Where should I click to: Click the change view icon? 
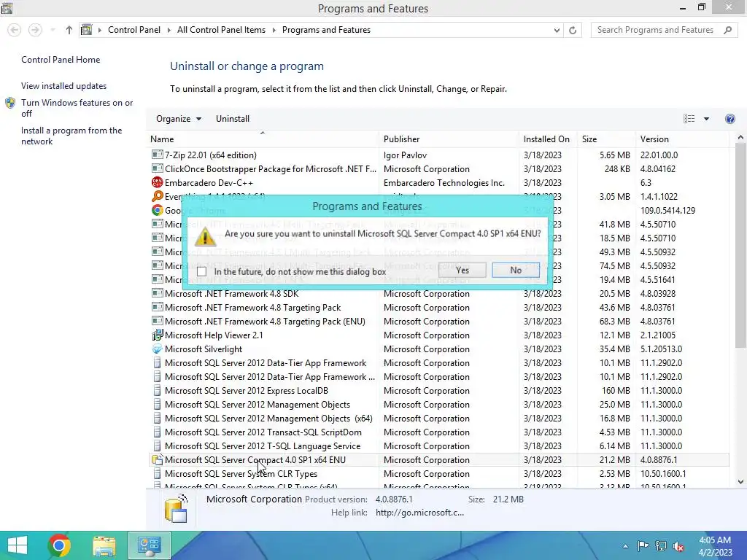click(x=689, y=119)
